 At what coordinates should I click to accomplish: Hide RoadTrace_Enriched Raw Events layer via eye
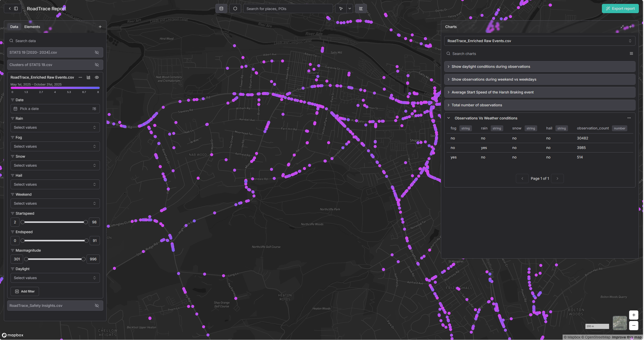97,77
